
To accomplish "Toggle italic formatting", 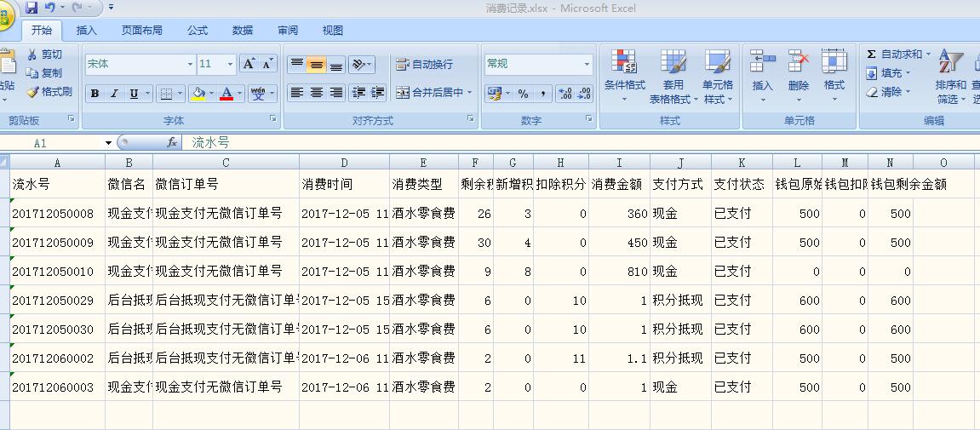I will (114, 94).
